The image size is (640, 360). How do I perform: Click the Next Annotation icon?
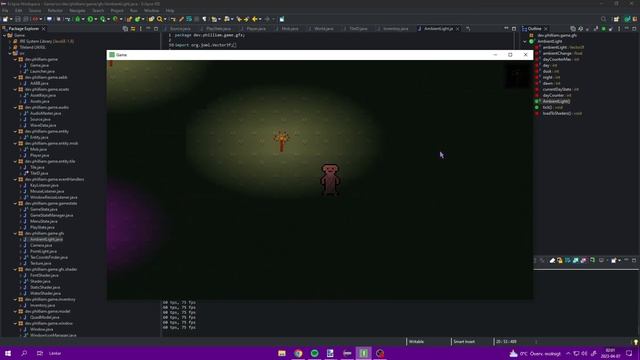214,19
